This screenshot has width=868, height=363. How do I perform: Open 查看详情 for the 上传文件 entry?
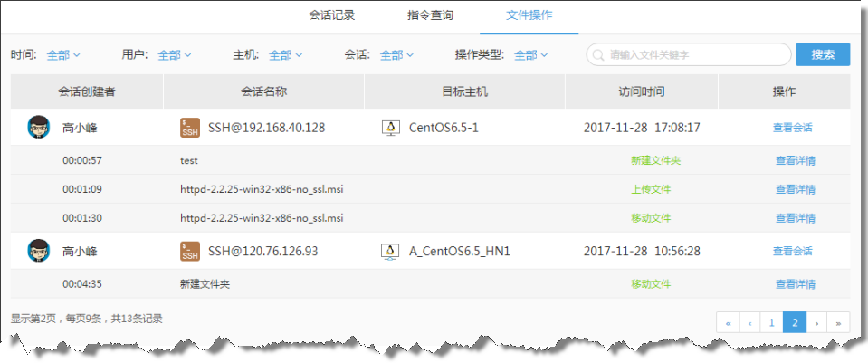pos(795,189)
